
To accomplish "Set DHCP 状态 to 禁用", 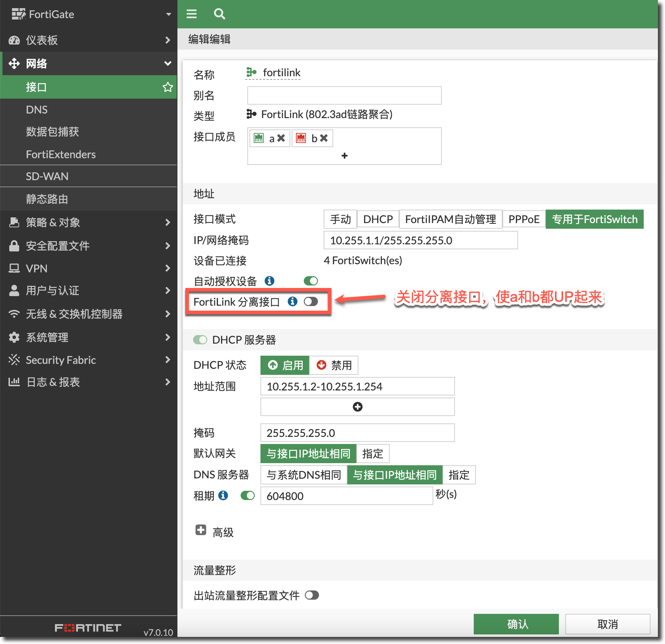I will pyautogui.click(x=334, y=365).
